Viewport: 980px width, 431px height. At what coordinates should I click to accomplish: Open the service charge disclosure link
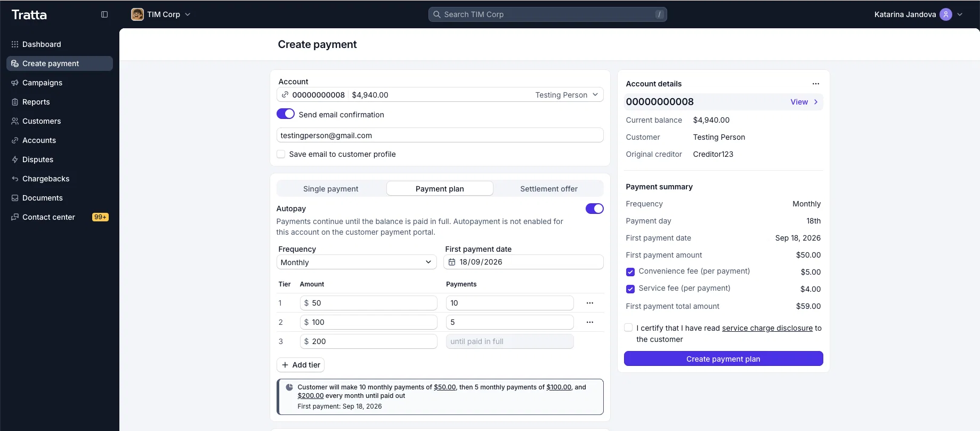pyautogui.click(x=767, y=328)
